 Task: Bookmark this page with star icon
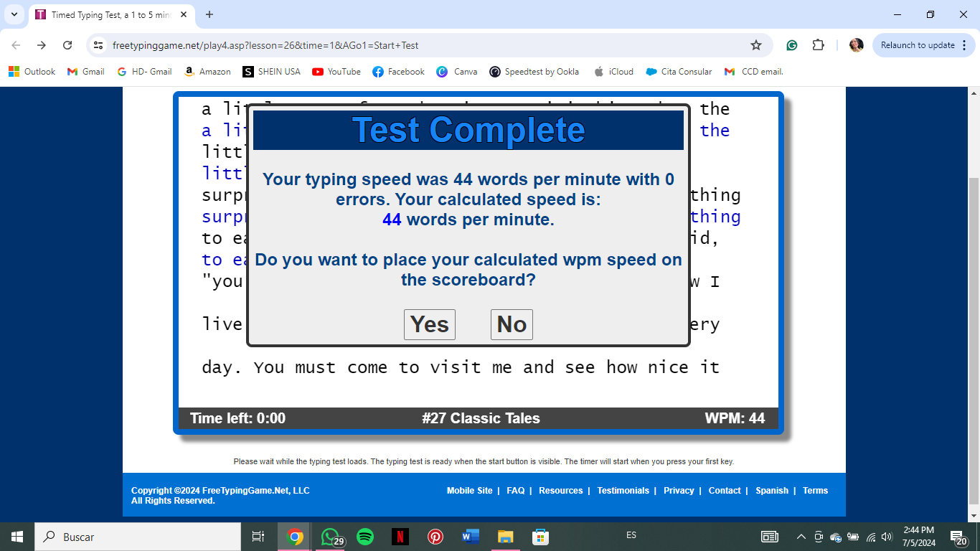(756, 45)
